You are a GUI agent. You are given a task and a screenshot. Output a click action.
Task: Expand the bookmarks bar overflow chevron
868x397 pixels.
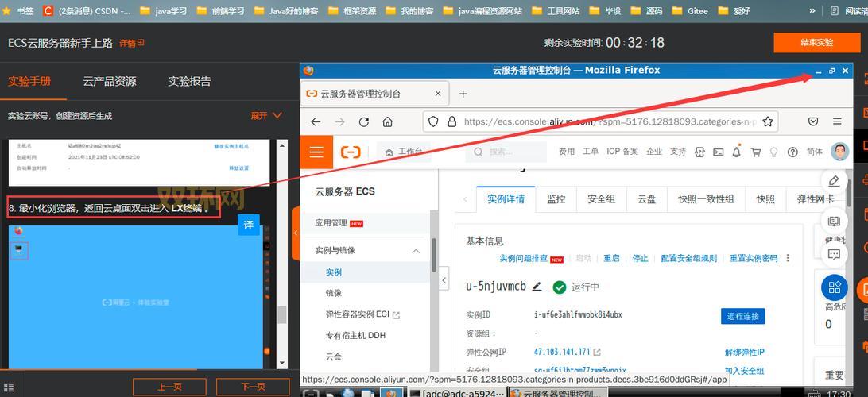tap(812, 10)
